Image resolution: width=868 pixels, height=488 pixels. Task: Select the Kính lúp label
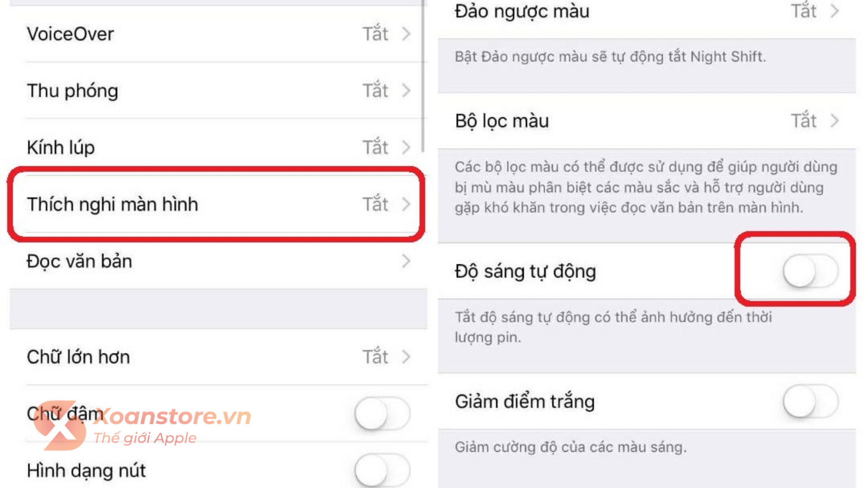[x=61, y=147]
